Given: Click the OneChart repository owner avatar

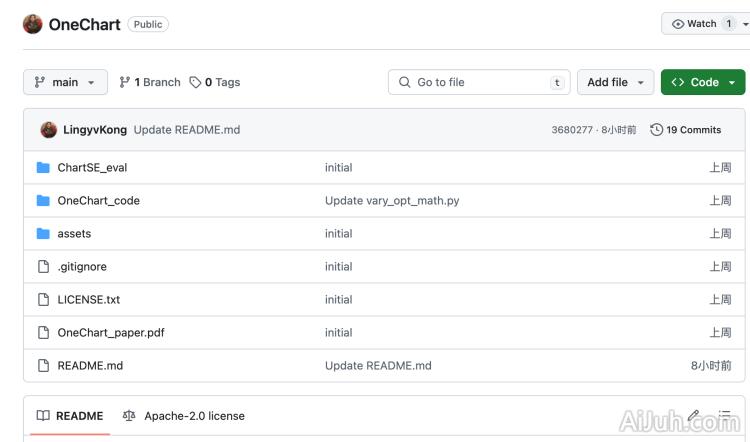Looking at the screenshot, I should [x=33, y=24].
